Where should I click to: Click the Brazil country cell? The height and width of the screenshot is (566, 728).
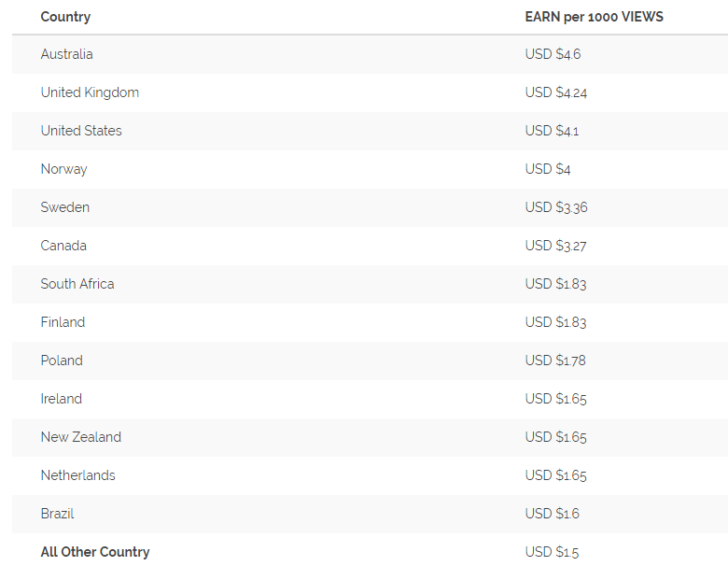57,514
